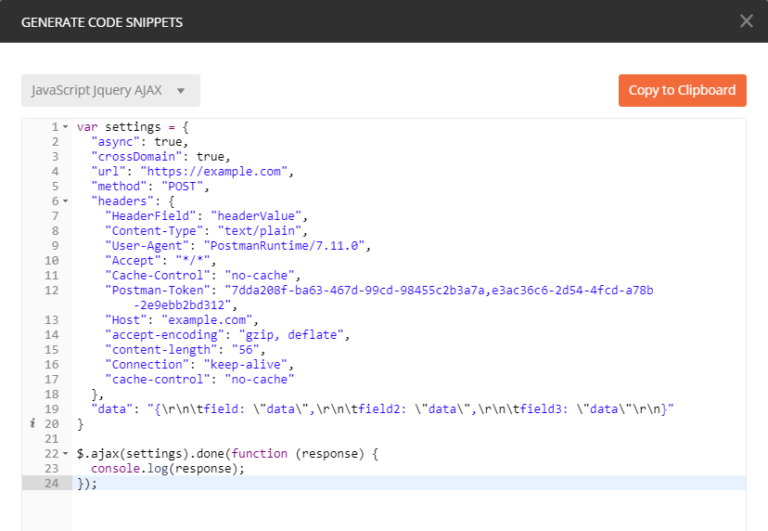This screenshot has height=531, width=768.
Task: Click the dropdown arrow next to JavaScript Jquery AJAX
Action: tap(181, 91)
